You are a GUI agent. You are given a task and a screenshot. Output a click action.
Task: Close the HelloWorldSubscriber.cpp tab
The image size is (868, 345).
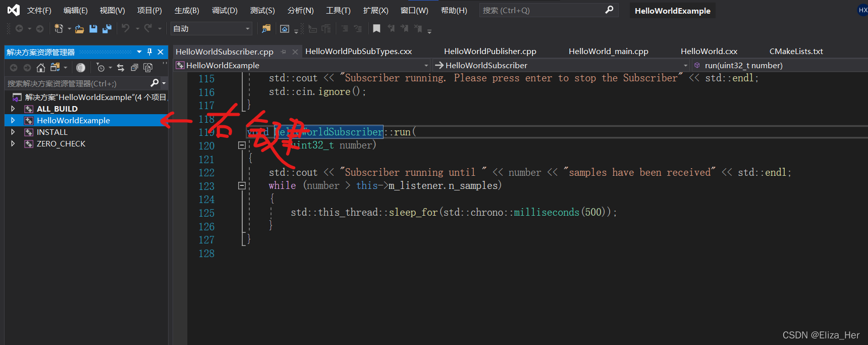(x=295, y=52)
